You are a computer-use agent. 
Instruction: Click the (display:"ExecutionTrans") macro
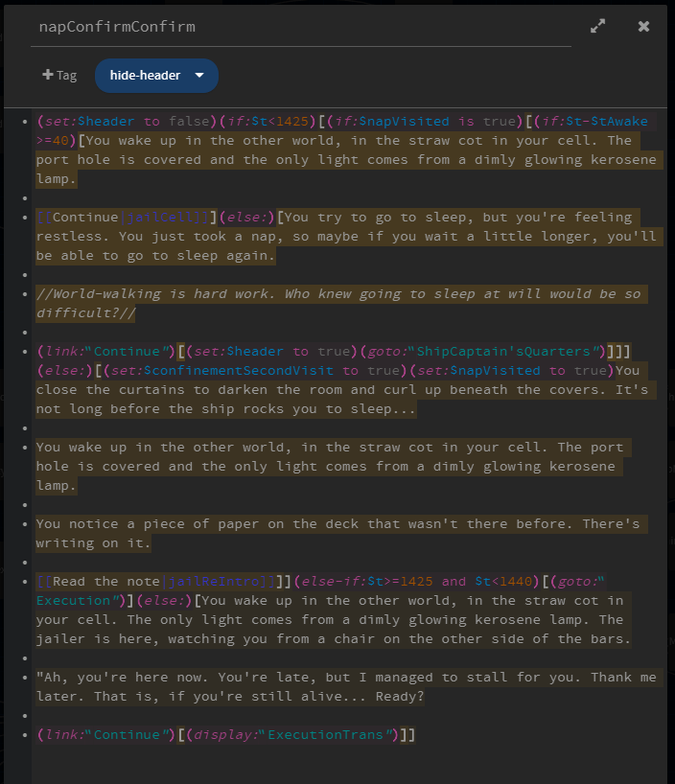click(x=297, y=735)
